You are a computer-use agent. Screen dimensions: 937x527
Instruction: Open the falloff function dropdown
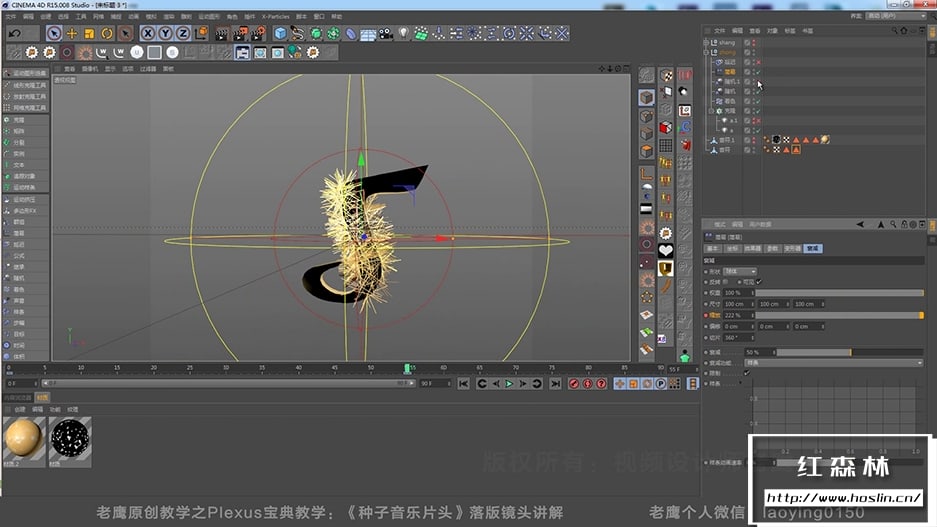pos(834,363)
